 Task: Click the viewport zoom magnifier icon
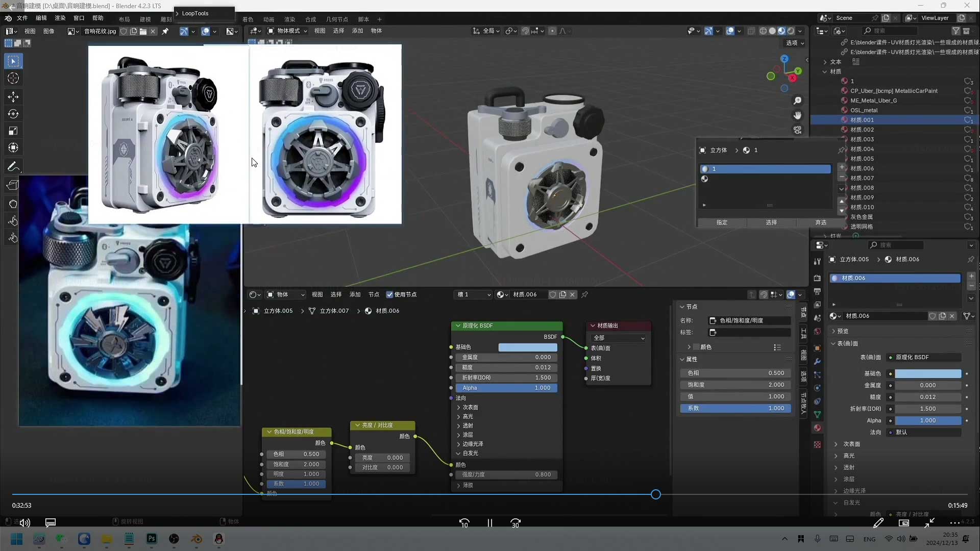click(798, 101)
